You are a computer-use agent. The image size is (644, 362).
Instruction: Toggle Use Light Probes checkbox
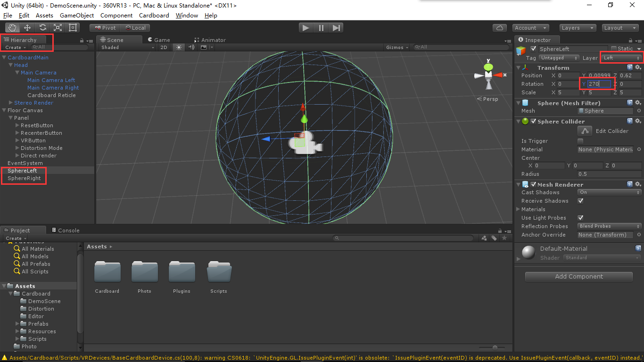[580, 218]
